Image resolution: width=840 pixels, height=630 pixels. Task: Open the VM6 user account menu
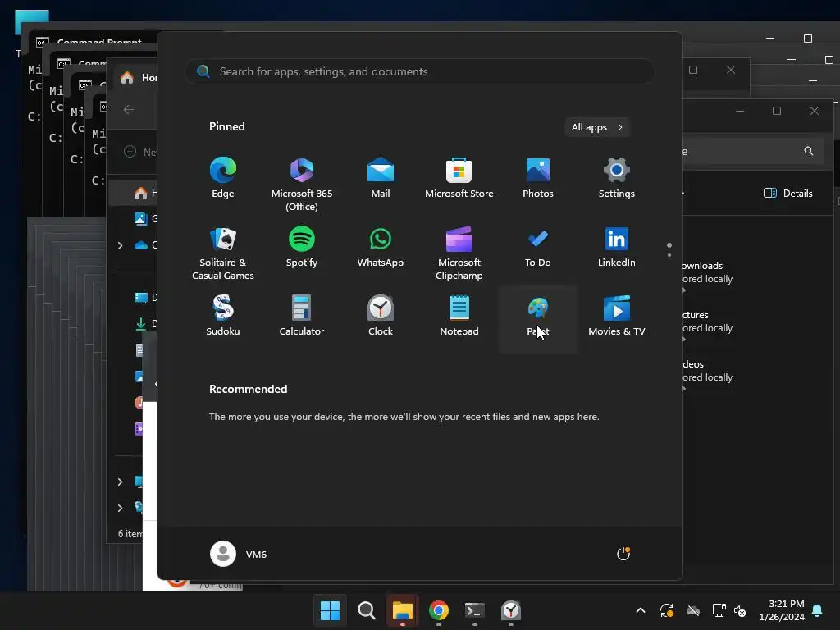click(x=239, y=554)
